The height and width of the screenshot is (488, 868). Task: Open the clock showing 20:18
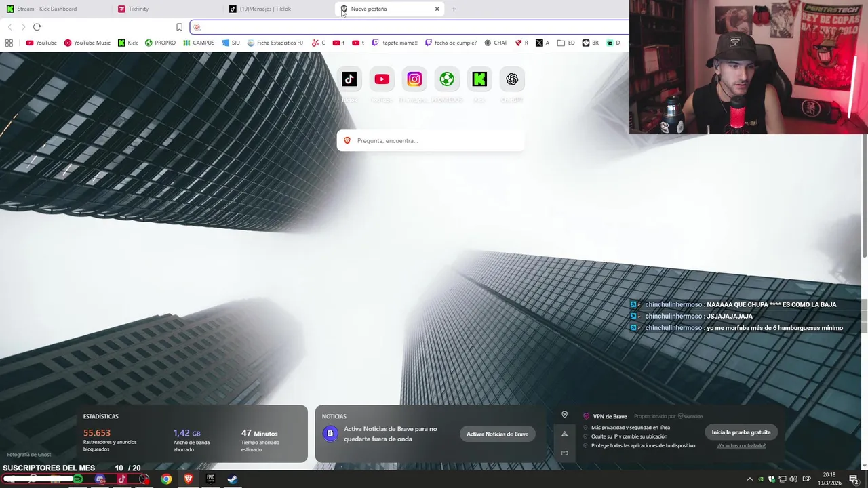(831, 479)
